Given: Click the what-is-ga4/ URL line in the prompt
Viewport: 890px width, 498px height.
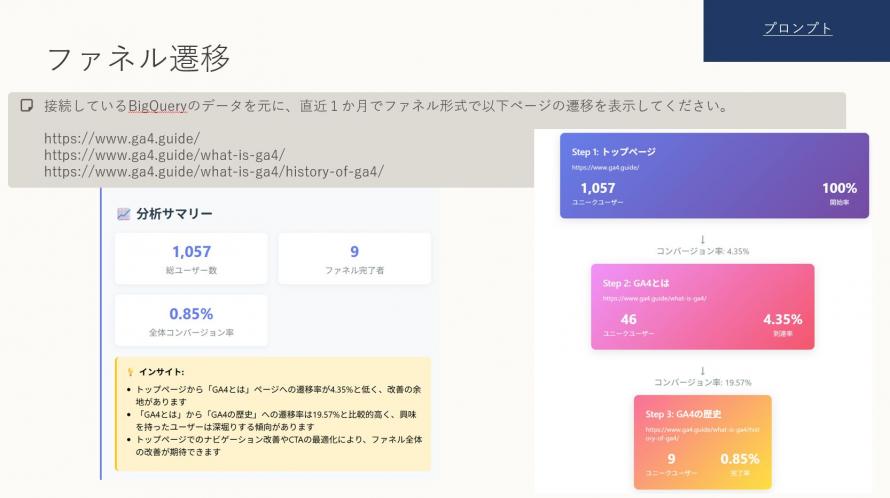Looking at the screenshot, I should pos(165,154).
